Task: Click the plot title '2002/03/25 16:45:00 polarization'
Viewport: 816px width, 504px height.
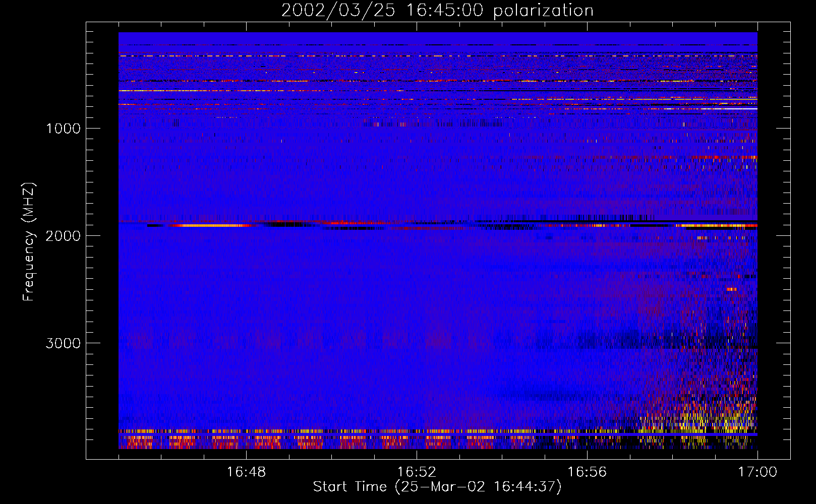Action: (x=437, y=11)
